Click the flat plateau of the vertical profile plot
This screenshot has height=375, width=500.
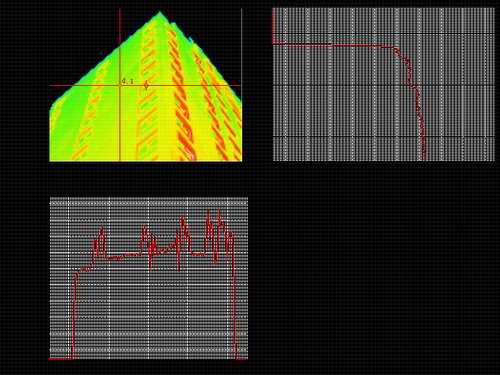click(333, 45)
